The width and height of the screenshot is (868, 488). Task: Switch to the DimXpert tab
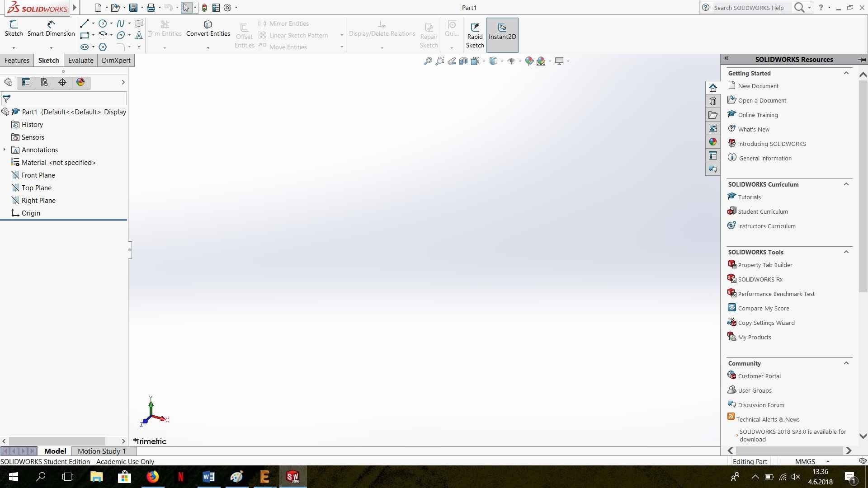pyautogui.click(x=116, y=61)
